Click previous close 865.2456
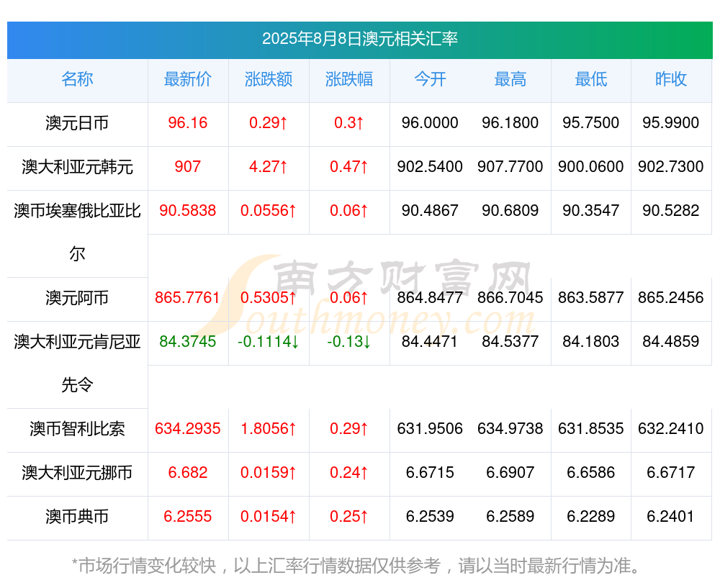Screen dimensions: 720x588 click(671, 297)
